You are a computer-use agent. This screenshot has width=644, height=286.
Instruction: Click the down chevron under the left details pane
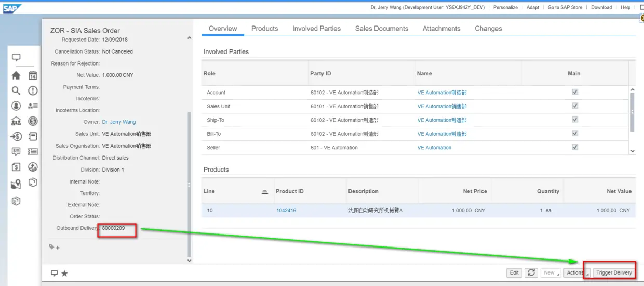pyautogui.click(x=189, y=261)
